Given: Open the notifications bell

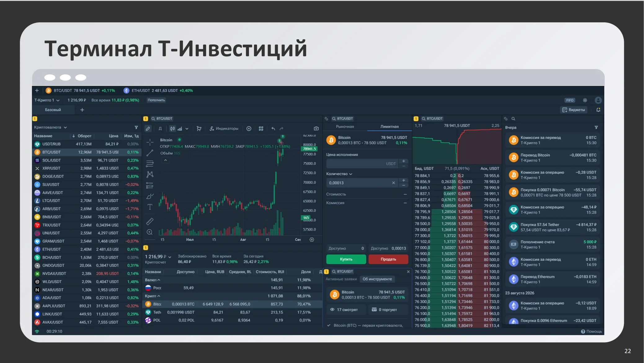Looking at the screenshot, I should pyautogui.click(x=598, y=110).
